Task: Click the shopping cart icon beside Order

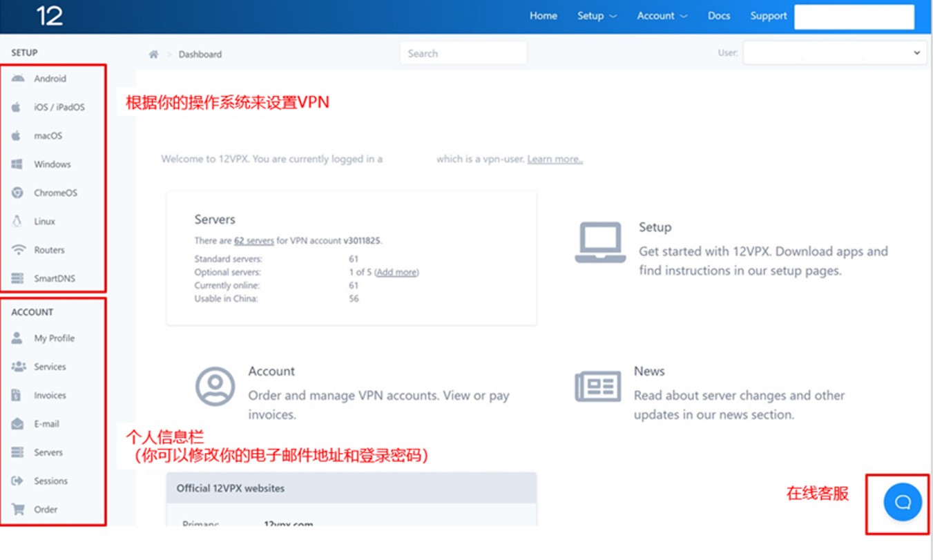Action: [19, 510]
